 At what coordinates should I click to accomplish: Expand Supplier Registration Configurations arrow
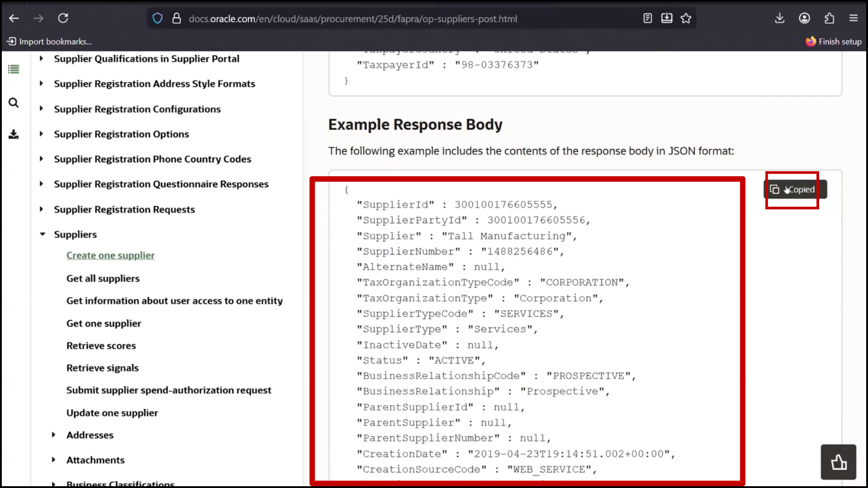(41, 109)
